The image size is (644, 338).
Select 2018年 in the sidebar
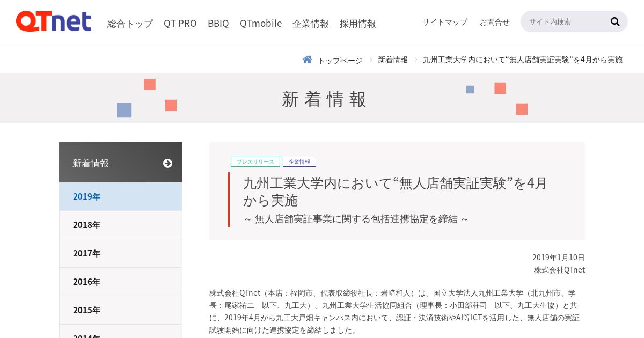[121, 225]
